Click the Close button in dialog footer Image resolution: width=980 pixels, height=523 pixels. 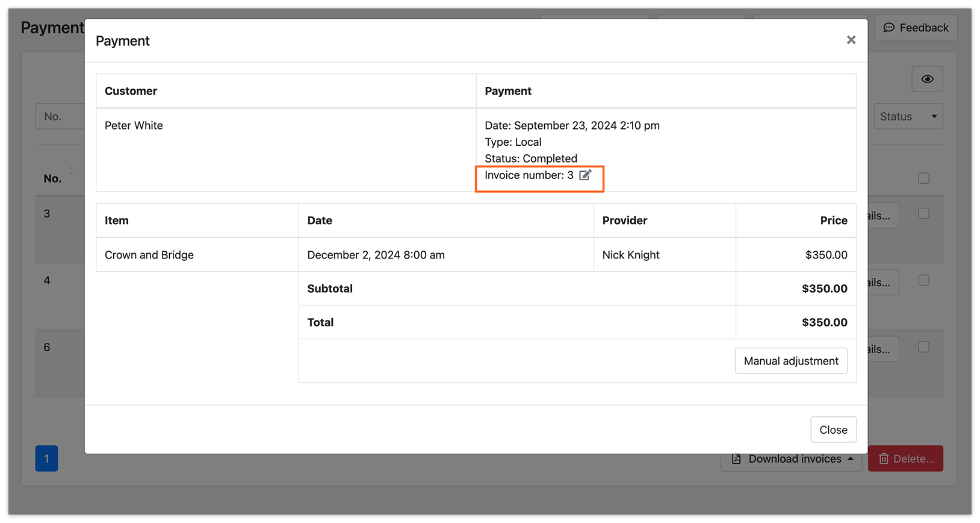[833, 430]
